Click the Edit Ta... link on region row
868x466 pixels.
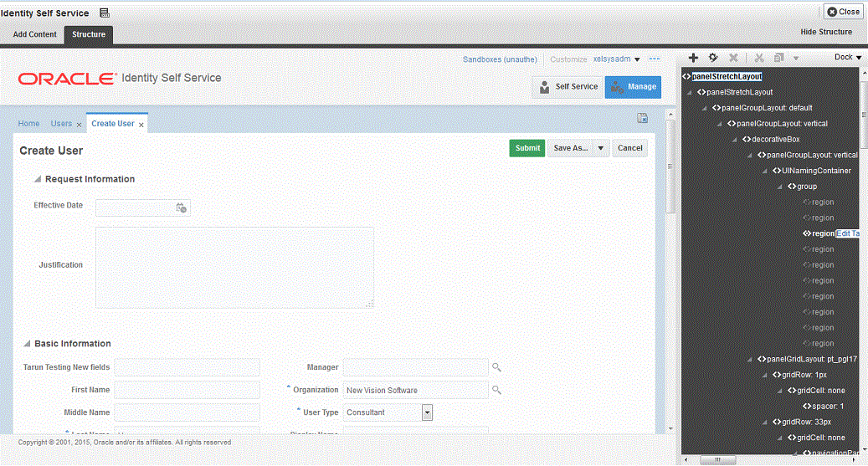(848, 233)
